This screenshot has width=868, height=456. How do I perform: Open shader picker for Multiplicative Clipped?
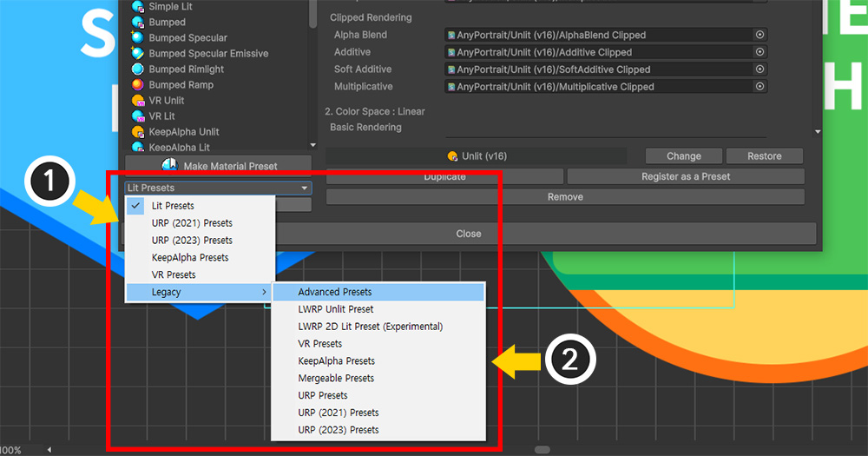tap(759, 87)
